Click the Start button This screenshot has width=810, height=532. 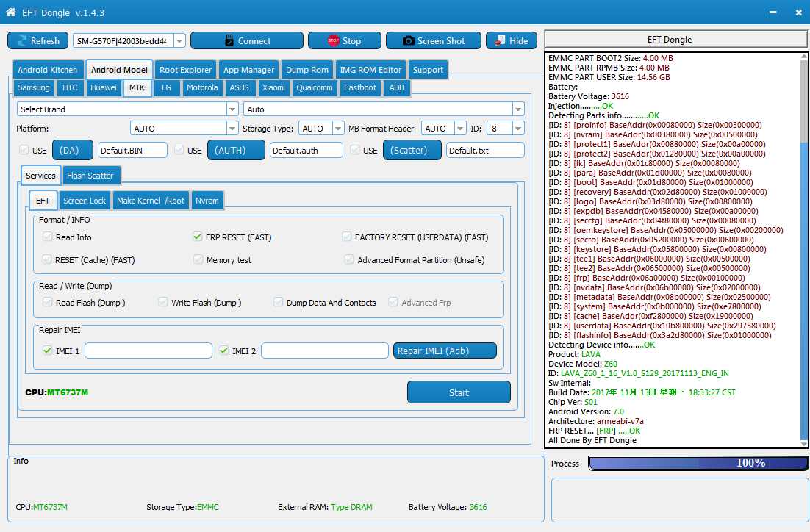point(459,392)
